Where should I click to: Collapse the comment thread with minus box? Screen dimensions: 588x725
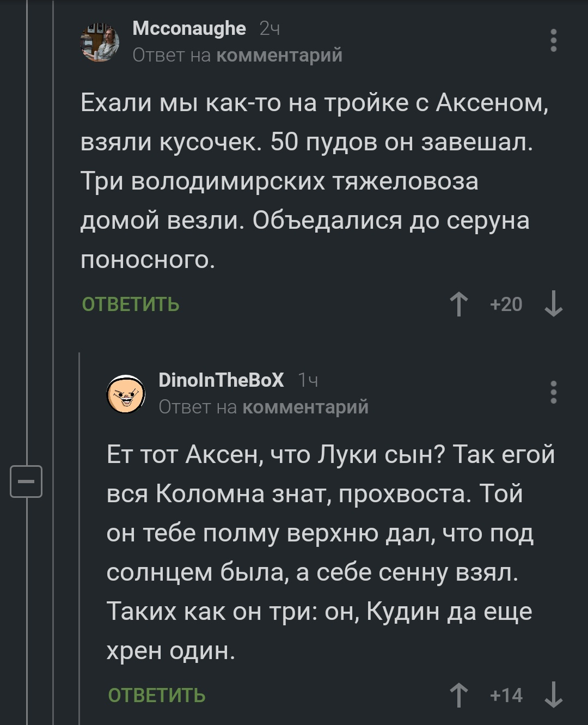26,482
